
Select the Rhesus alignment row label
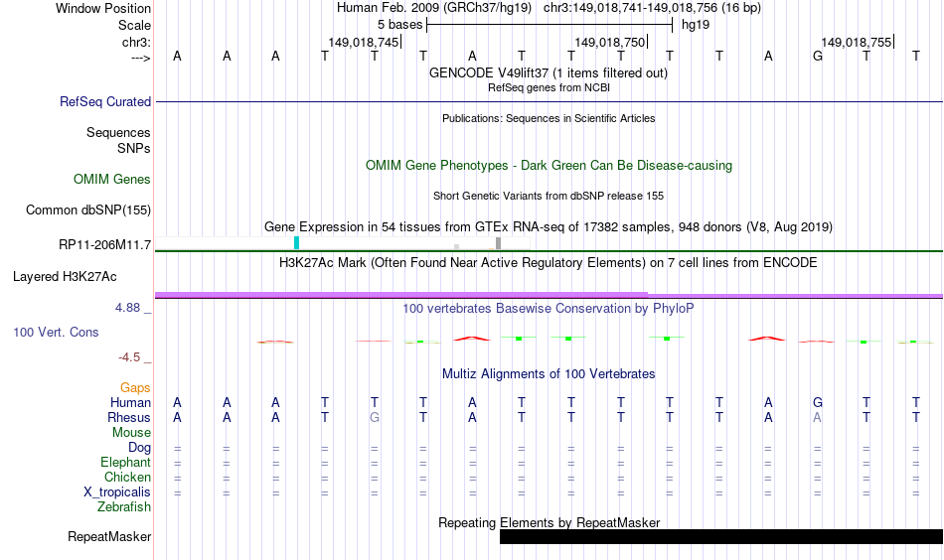click(129, 417)
